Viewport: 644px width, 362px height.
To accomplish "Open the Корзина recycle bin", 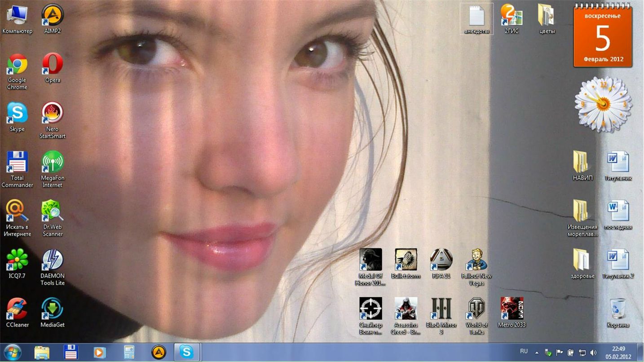I will click(618, 309).
